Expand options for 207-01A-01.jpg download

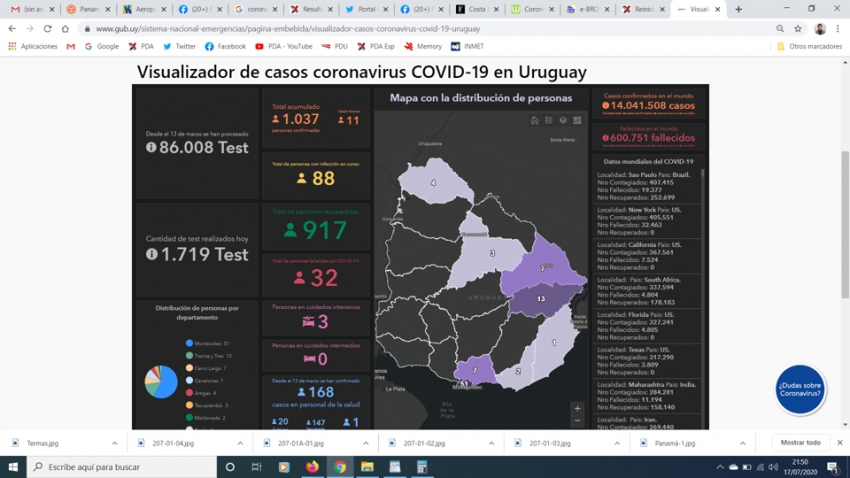click(366, 443)
